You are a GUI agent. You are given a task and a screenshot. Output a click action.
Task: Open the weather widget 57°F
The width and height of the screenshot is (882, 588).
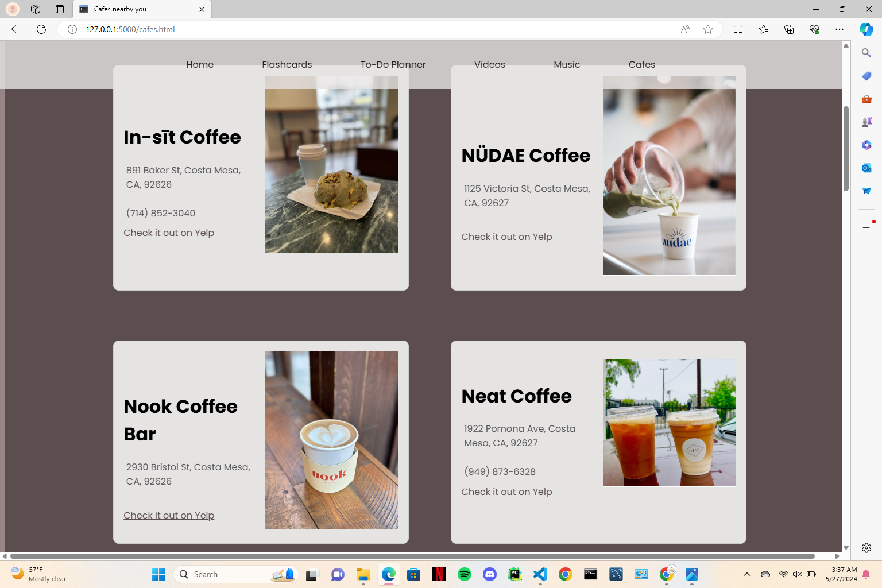coord(39,574)
